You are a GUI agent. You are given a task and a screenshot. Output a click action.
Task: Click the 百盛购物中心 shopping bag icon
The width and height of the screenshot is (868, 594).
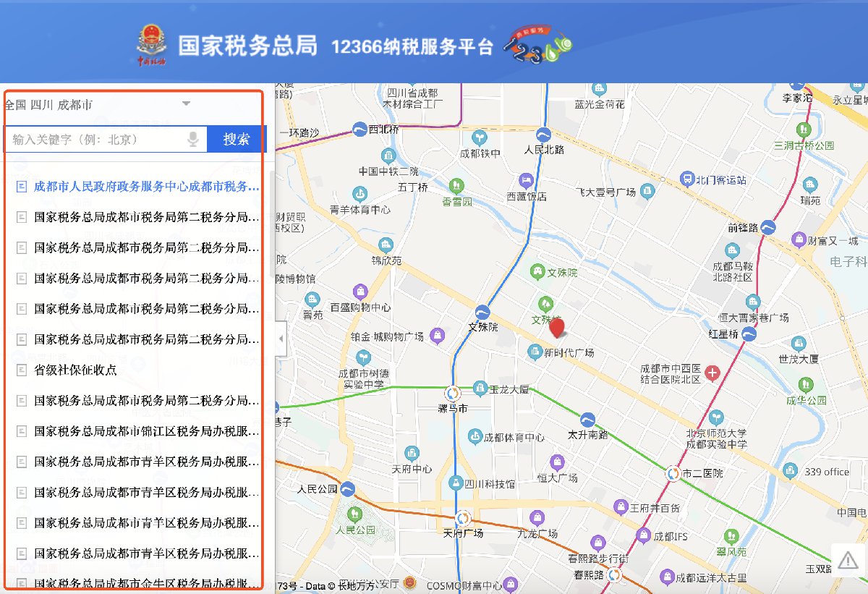point(359,292)
